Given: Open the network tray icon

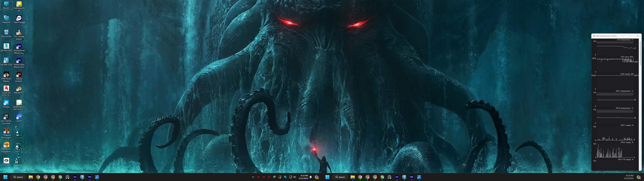Looking at the screenshot, I should pyautogui.click(x=290, y=177).
